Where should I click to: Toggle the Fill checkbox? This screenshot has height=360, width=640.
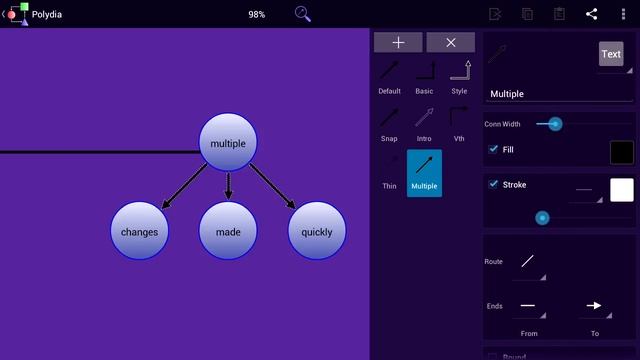coord(493,149)
